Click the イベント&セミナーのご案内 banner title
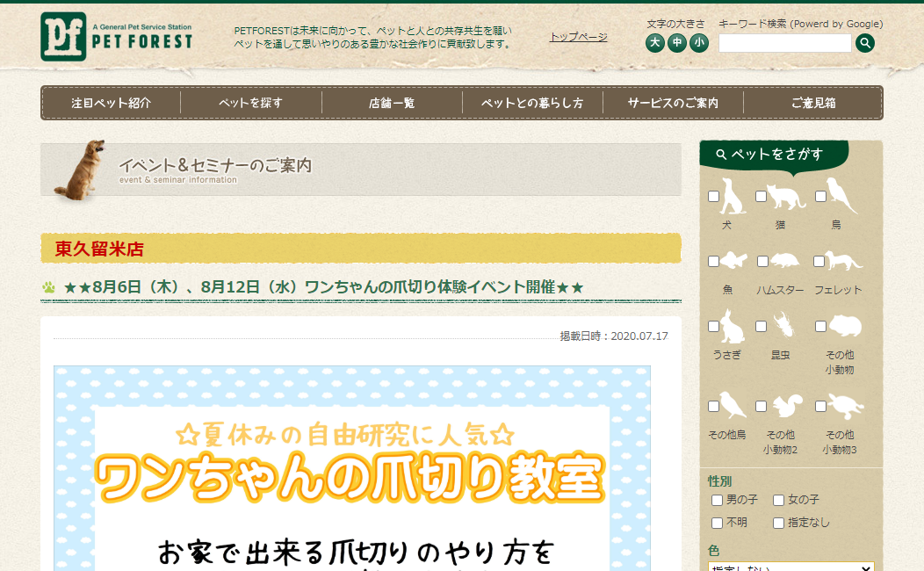Screen dimensions: 924x571 coord(215,165)
